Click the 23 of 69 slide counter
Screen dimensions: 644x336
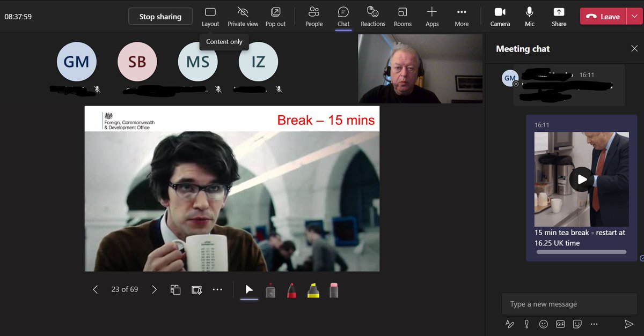coord(125,289)
